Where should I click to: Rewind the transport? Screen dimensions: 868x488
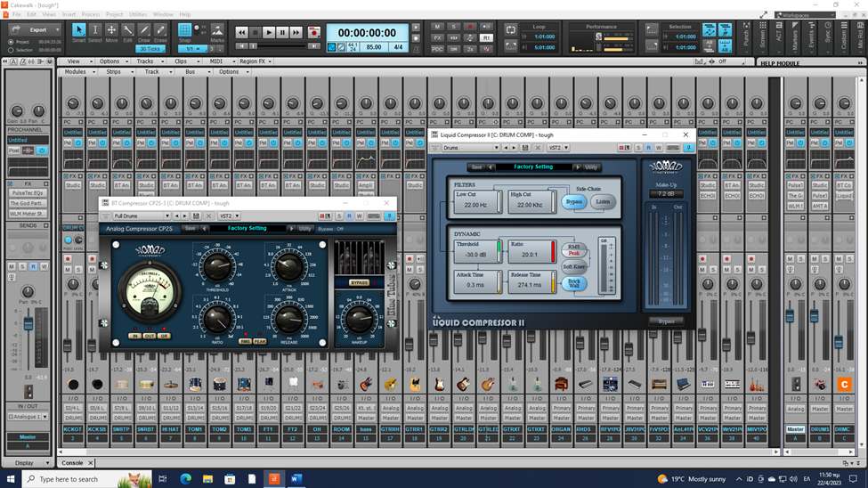242,33
